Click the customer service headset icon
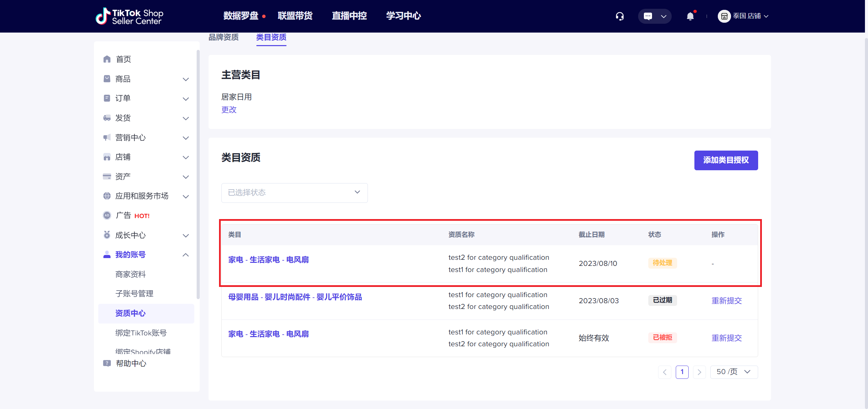This screenshot has height=409, width=868. click(x=620, y=16)
